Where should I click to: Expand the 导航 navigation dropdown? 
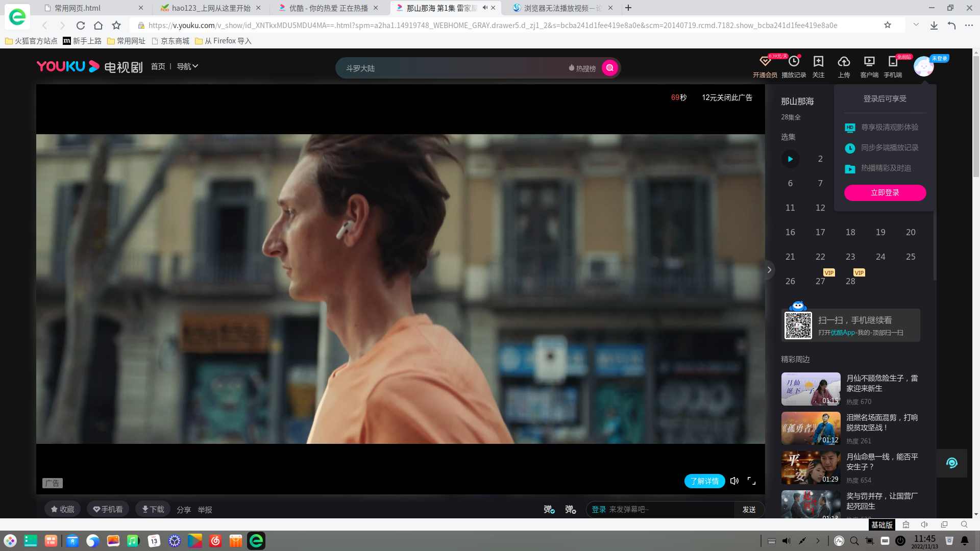pos(187,66)
